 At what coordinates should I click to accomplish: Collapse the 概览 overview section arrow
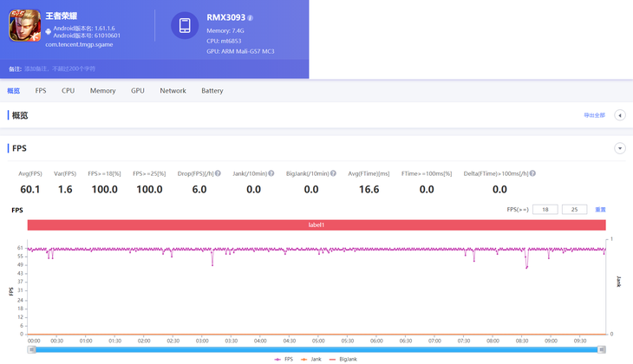(619, 115)
